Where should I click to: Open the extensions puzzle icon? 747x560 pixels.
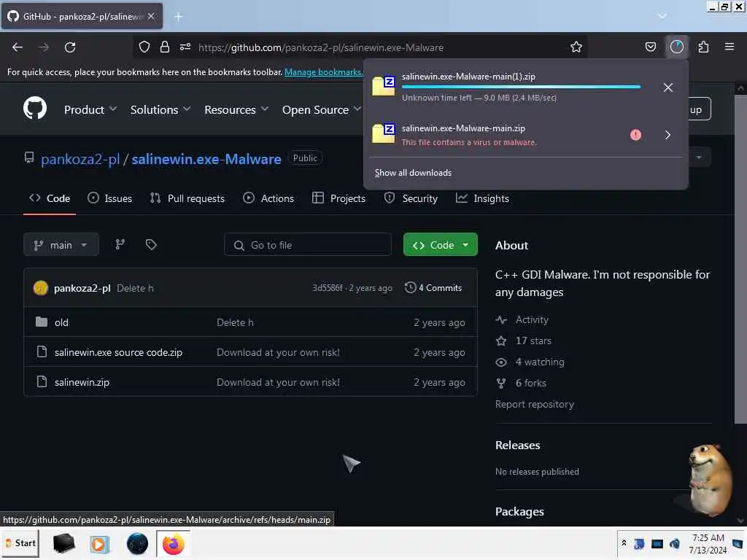pos(703,47)
